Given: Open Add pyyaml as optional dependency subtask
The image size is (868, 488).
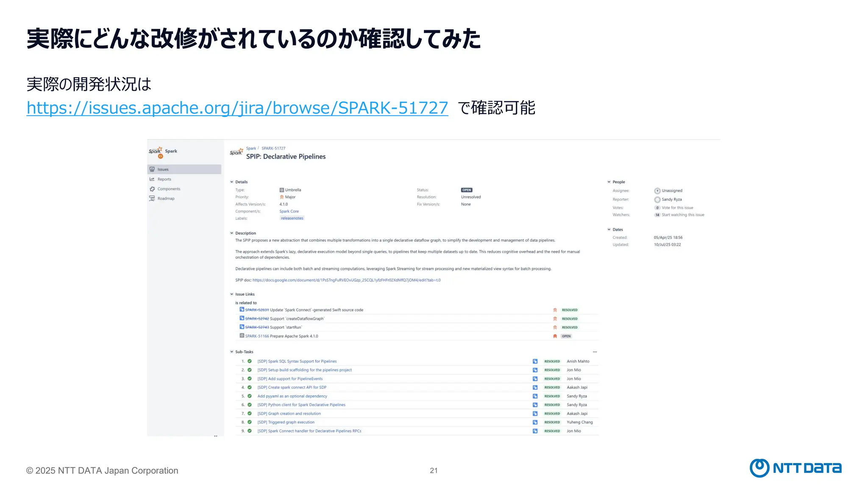Looking at the screenshot, I should 292,396.
